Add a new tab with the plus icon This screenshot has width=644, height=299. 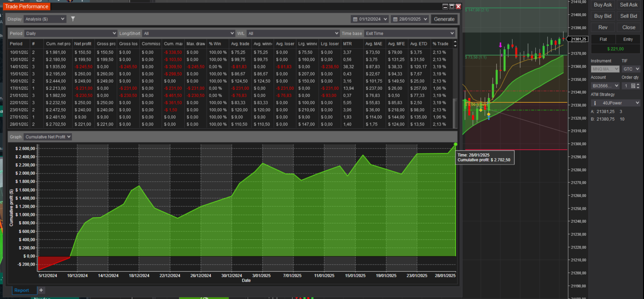coord(41,290)
